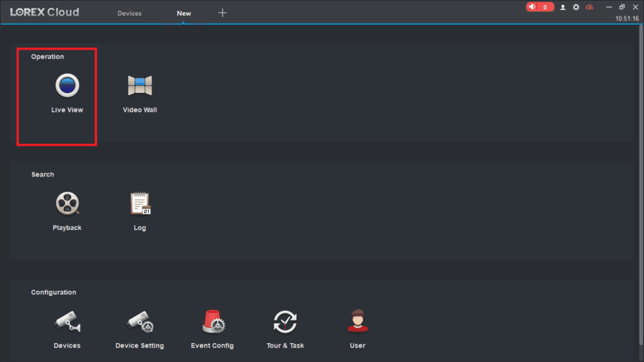The height and width of the screenshot is (362, 644).
Task: Open Tour & Task clock icon
Action: (x=285, y=322)
